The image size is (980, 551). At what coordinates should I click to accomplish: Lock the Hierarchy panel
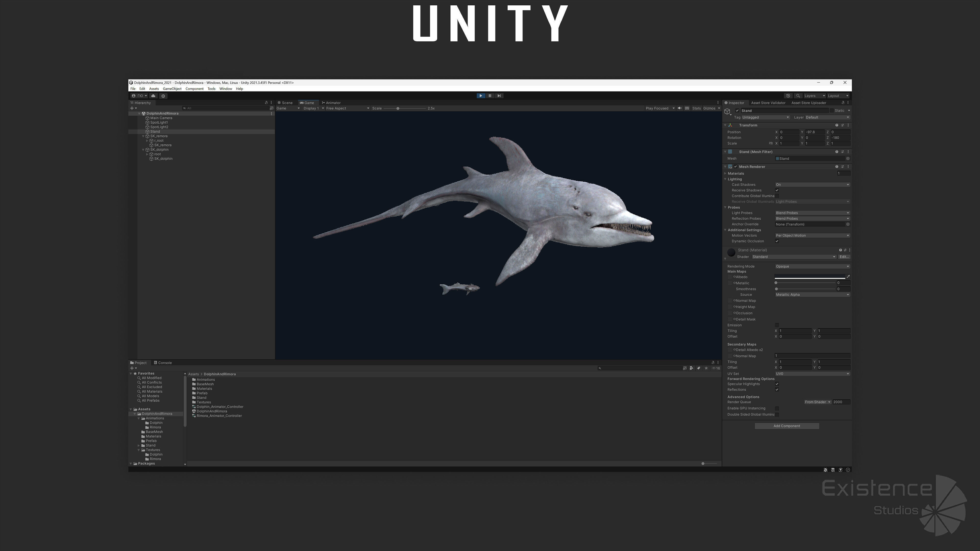coord(266,103)
